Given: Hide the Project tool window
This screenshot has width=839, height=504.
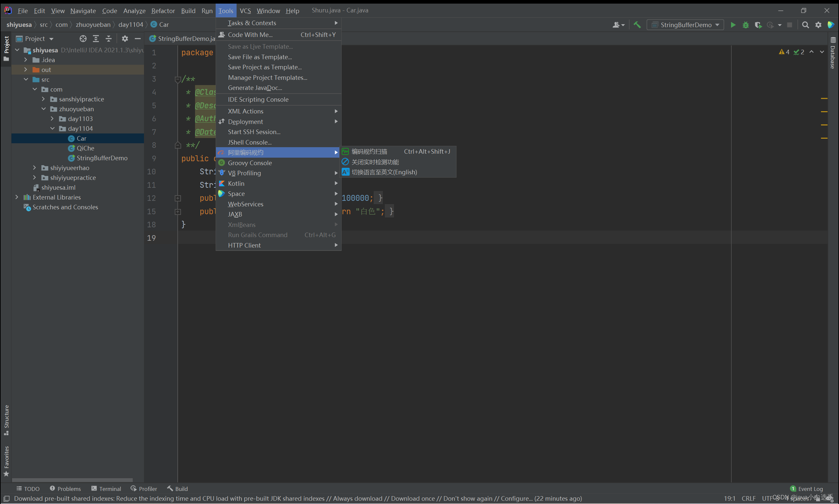Looking at the screenshot, I should pos(138,39).
